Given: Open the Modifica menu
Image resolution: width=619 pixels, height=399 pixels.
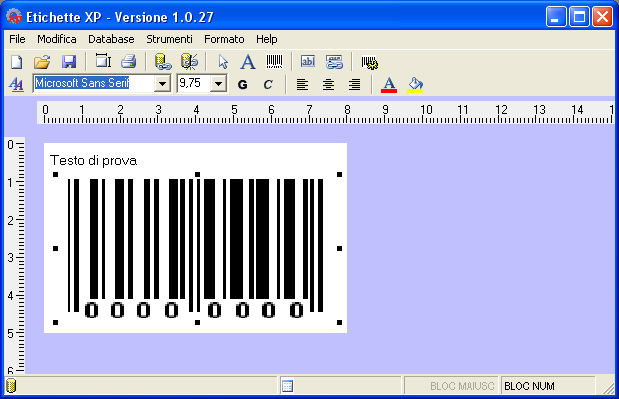Looking at the screenshot, I should (57, 39).
